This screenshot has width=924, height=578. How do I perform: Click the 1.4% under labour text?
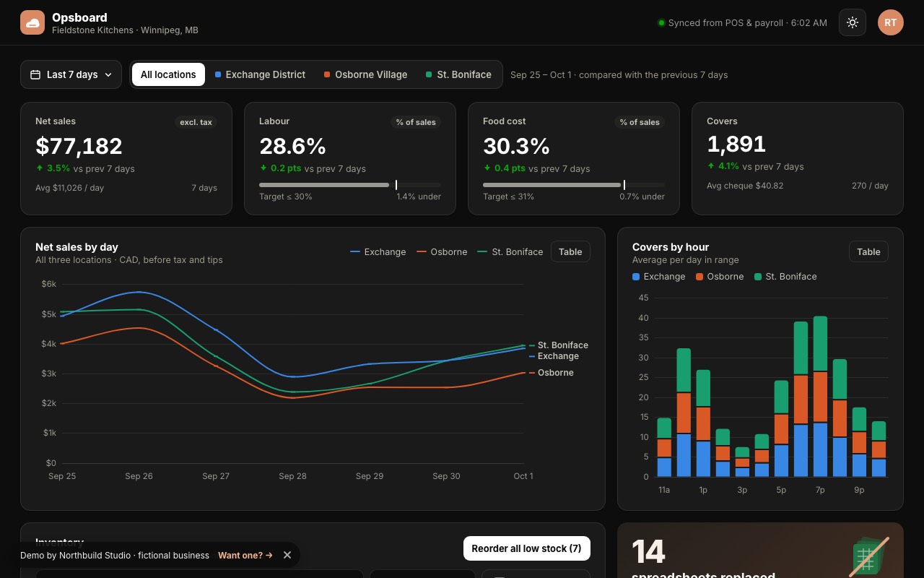419,197
